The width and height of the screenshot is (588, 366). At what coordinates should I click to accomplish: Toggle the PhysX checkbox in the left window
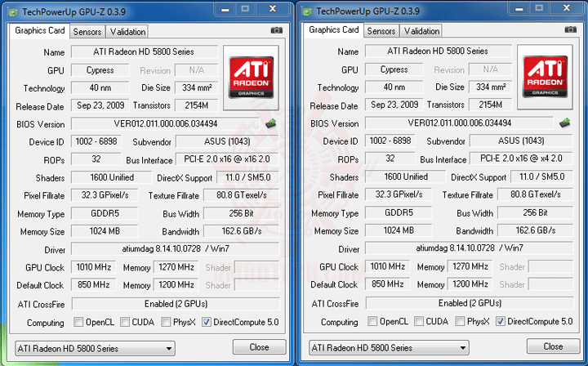coord(166,322)
